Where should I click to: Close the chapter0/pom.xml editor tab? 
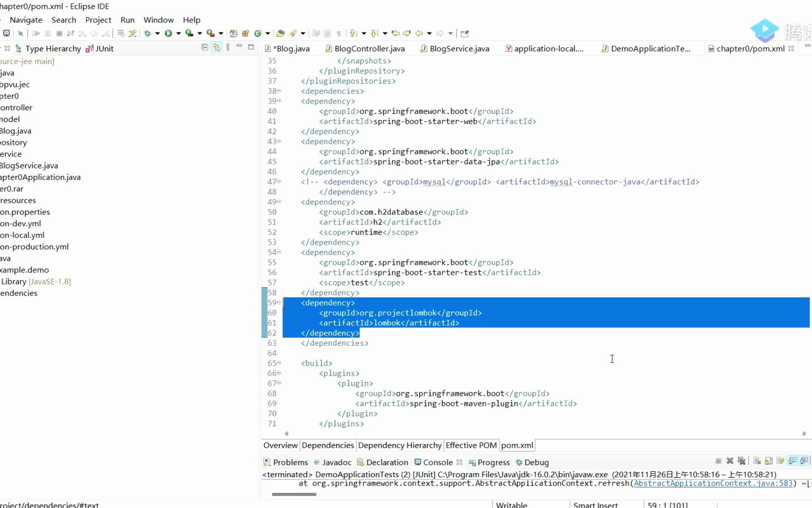coord(791,48)
